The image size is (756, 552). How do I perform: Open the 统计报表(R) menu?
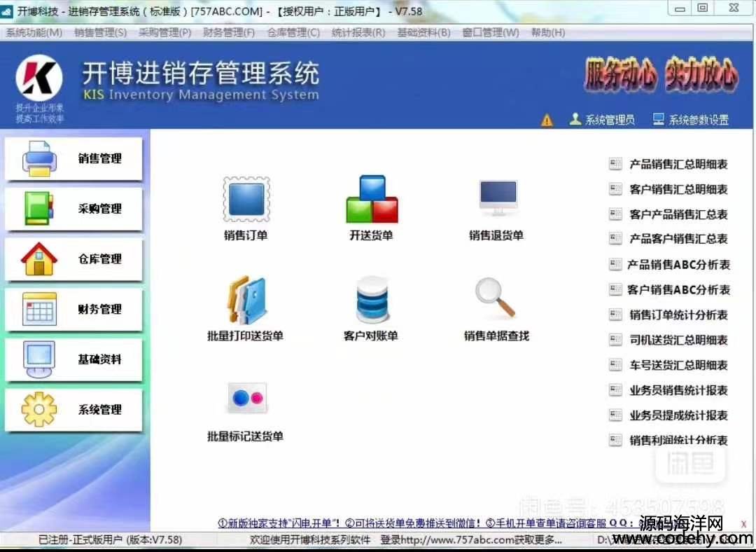pos(358,32)
